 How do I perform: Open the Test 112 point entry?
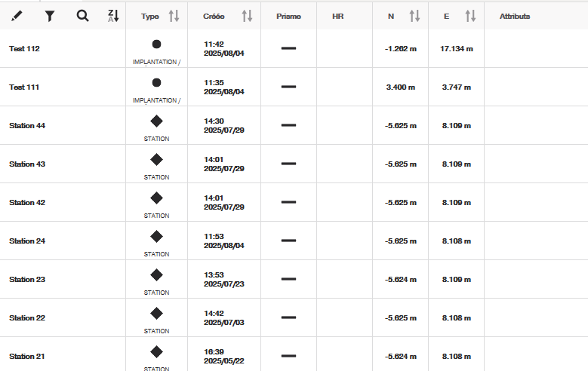(x=24, y=49)
